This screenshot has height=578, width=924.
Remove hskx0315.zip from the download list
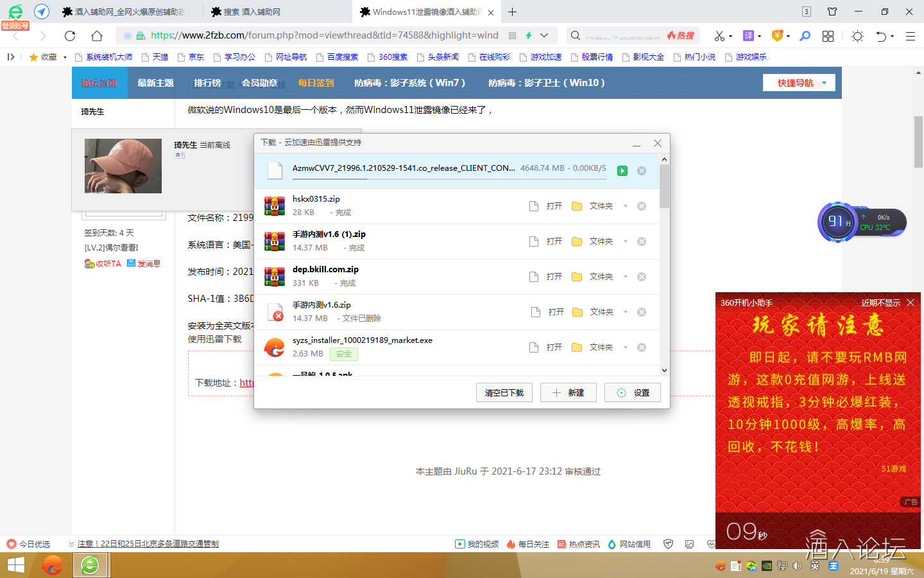[x=641, y=206]
